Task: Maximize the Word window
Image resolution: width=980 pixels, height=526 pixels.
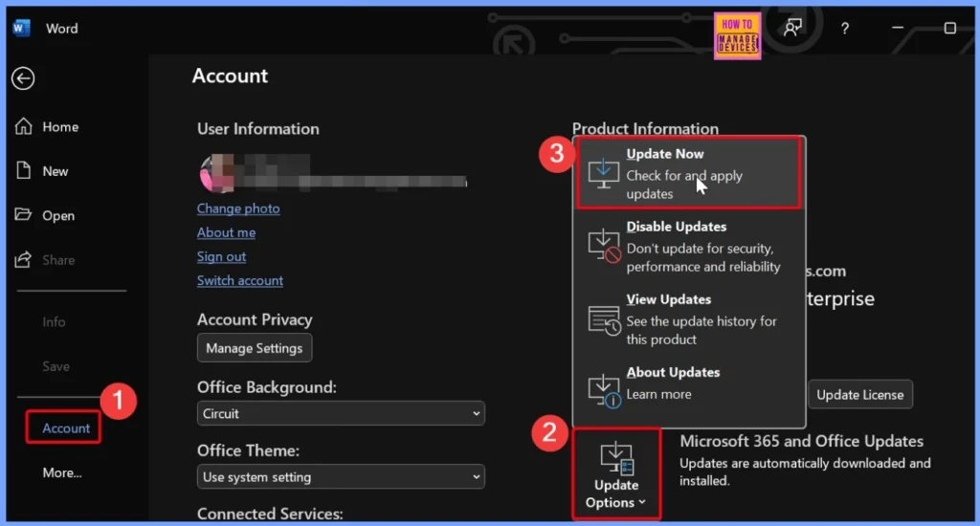Action: pos(949,28)
